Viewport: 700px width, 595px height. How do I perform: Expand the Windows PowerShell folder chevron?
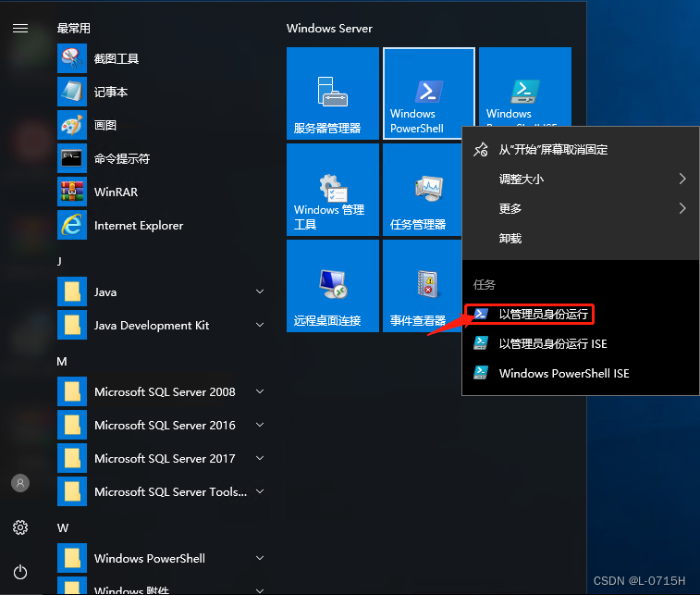(260, 558)
